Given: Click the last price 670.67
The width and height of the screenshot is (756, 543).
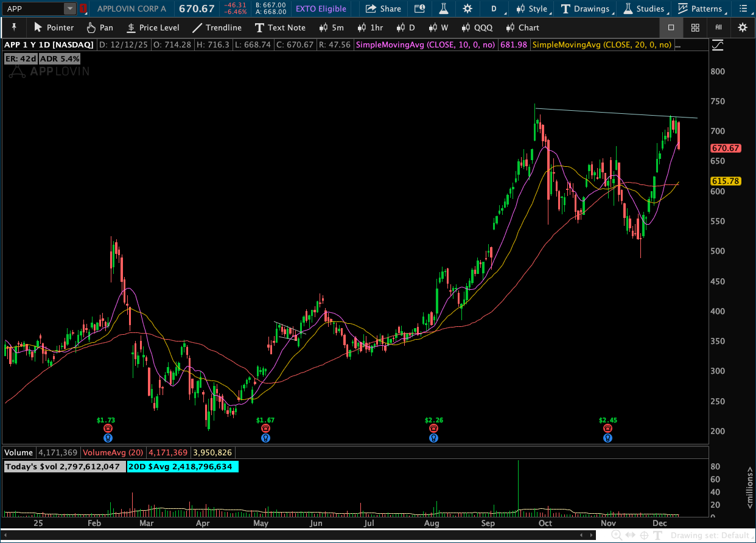Looking at the screenshot, I should (197, 9).
